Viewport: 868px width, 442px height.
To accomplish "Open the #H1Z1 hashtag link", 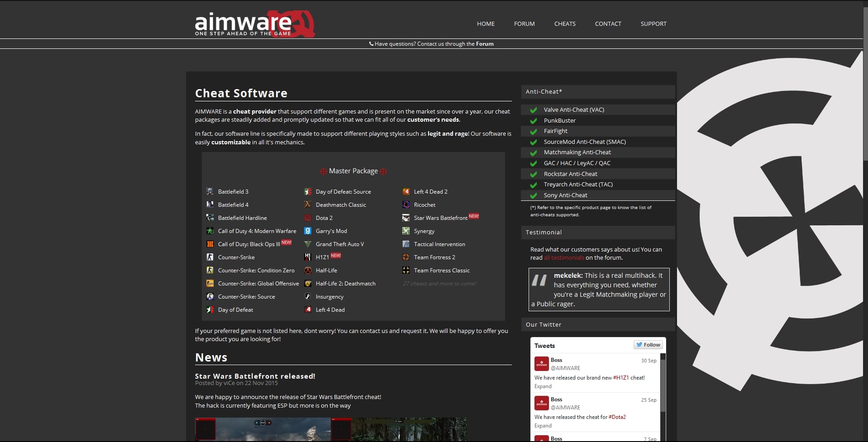I will pyautogui.click(x=621, y=378).
